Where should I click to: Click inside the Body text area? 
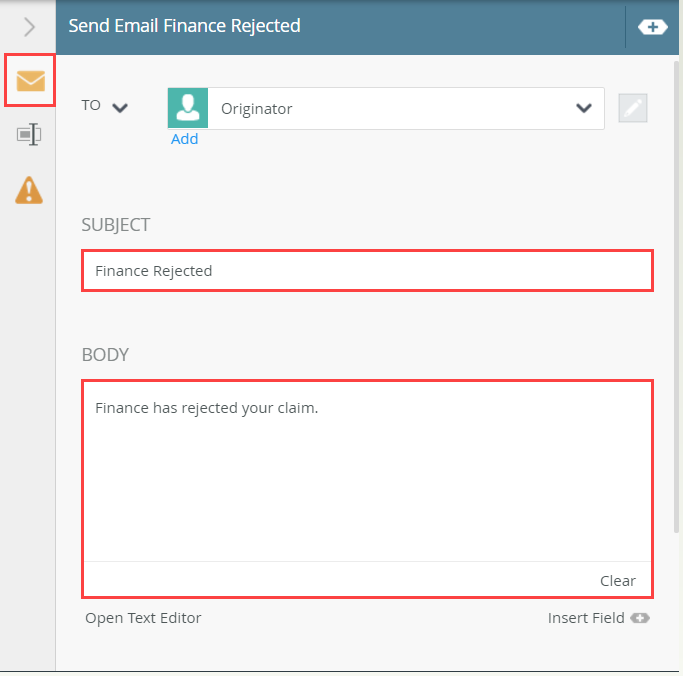tap(367, 470)
